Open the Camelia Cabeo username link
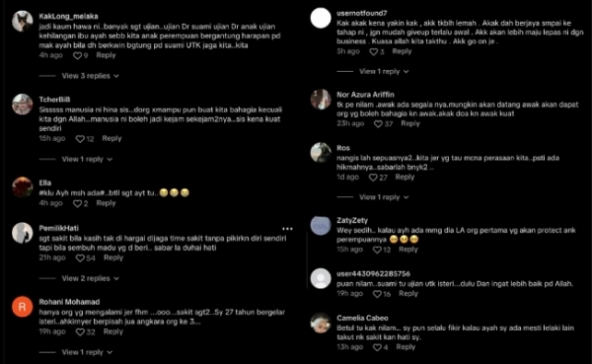The image size is (592, 364). 362,318
